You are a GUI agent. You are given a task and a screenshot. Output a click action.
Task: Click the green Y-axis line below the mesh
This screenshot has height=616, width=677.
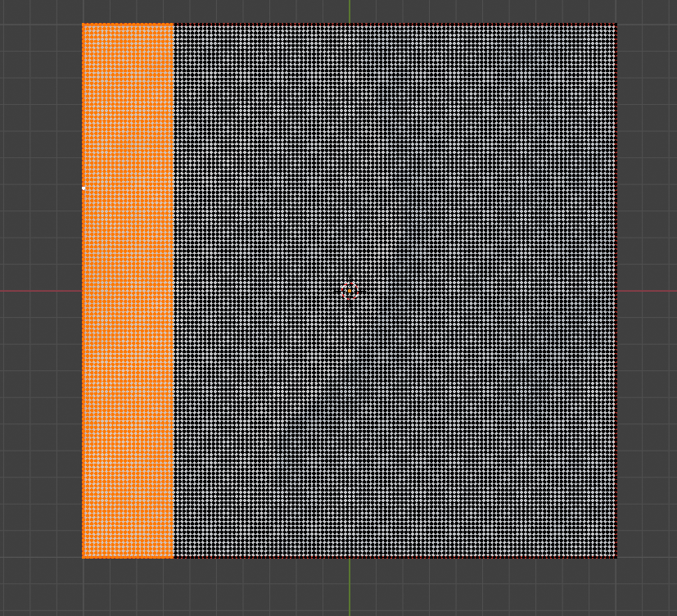click(350, 586)
